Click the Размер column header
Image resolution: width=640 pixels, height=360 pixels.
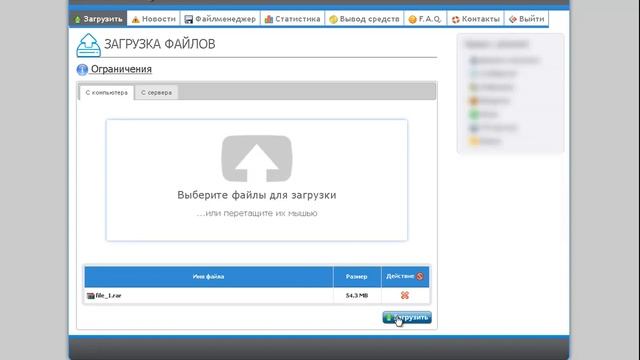tap(357, 276)
